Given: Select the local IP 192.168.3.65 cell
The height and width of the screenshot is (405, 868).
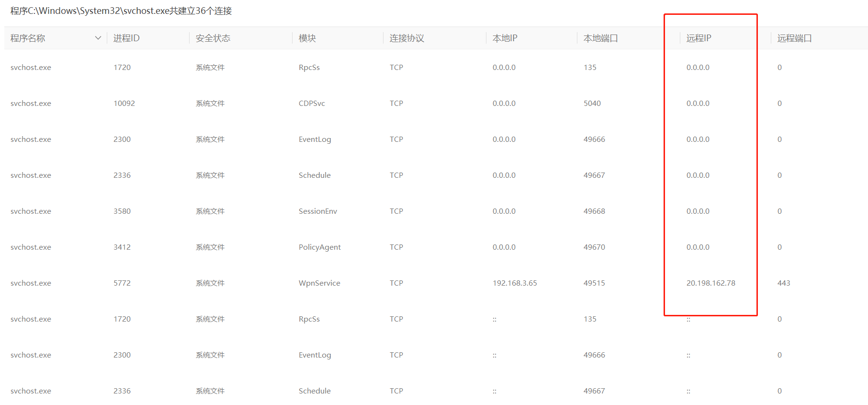Looking at the screenshot, I should tap(515, 283).
